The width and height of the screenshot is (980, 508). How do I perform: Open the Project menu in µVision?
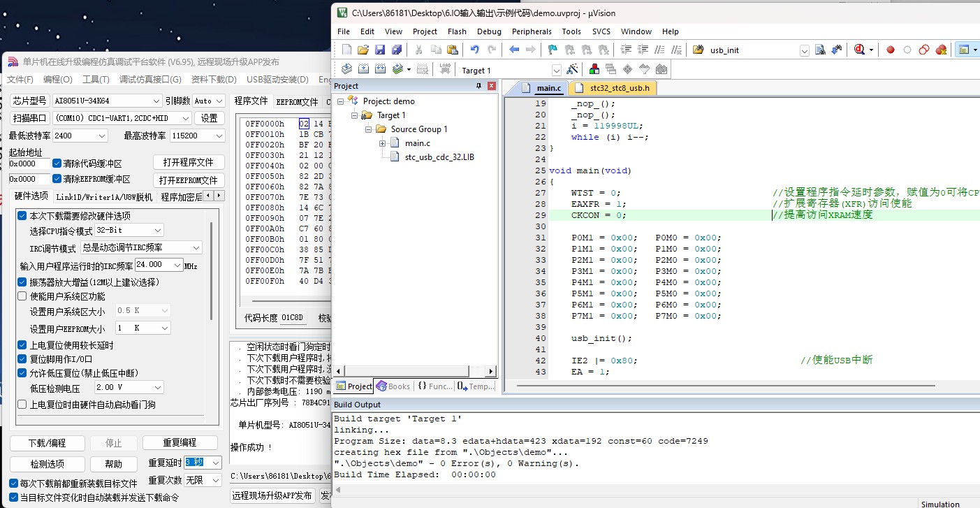425,31
